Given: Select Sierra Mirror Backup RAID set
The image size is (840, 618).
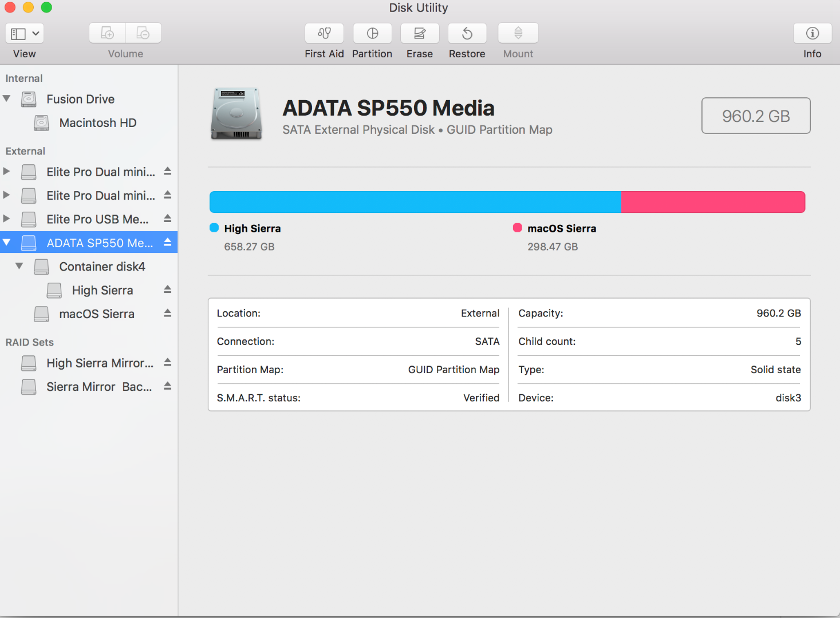Looking at the screenshot, I should (x=98, y=387).
